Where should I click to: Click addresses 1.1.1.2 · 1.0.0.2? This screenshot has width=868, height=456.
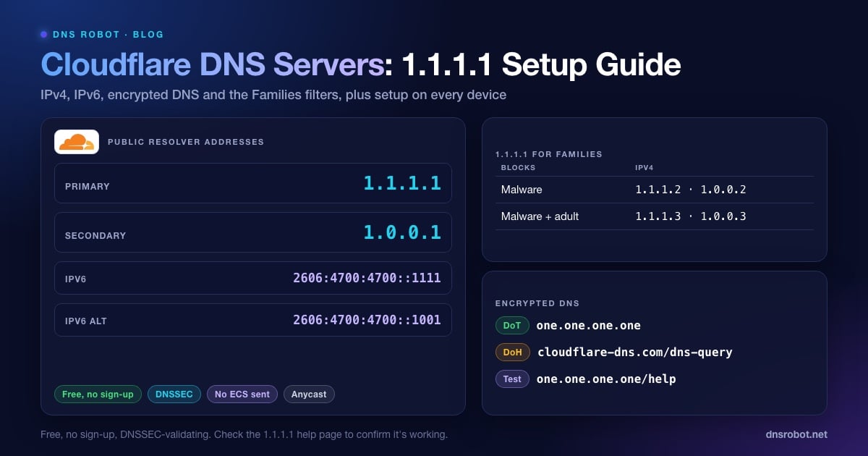tap(691, 190)
